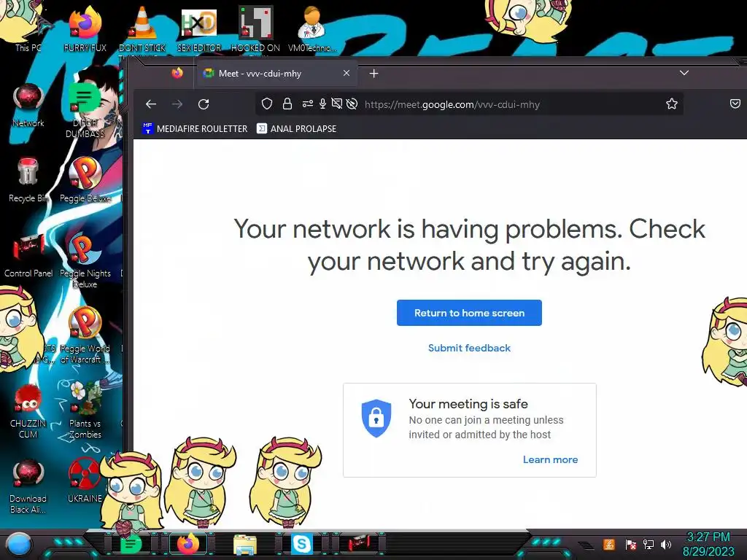Open the red device taskbar icon

(x=357, y=544)
